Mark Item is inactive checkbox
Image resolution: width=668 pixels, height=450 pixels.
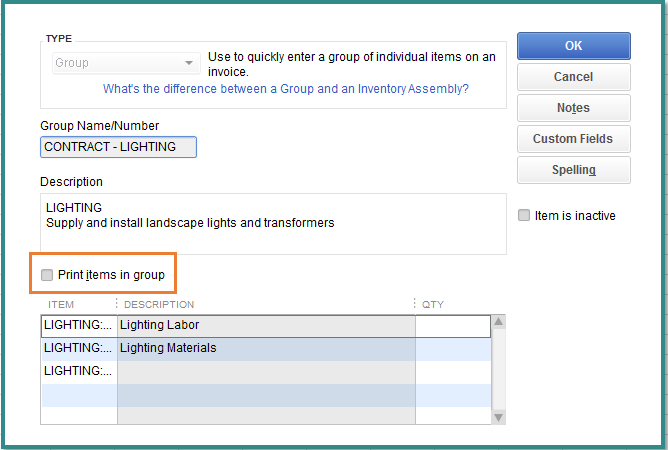click(x=524, y=216)
